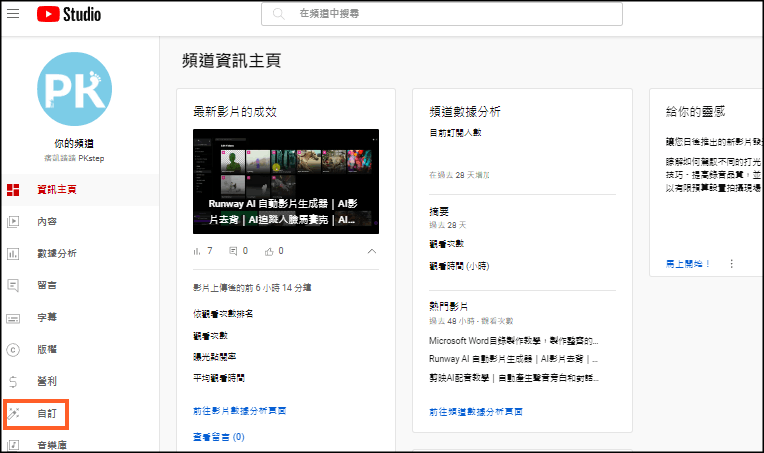Click the comments count icon
The image size is (764, 453).
pyautogui.click(x=233, y=251)
